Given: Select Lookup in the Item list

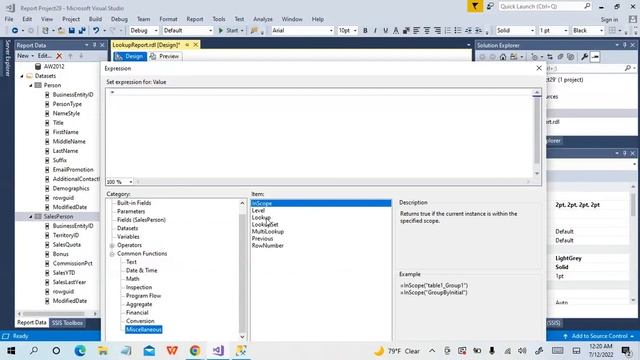Looking at the screenshot, I should (x=261, y=218).
